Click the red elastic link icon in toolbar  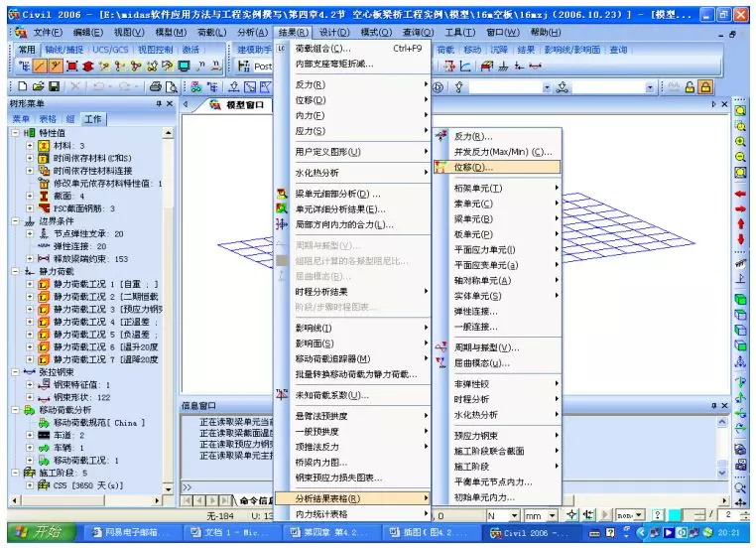click(535, 67)
